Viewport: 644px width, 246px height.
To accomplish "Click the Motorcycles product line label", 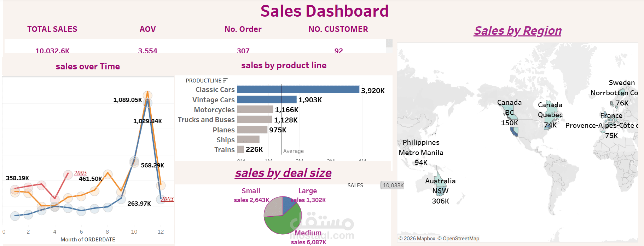I will coord(214,110).
